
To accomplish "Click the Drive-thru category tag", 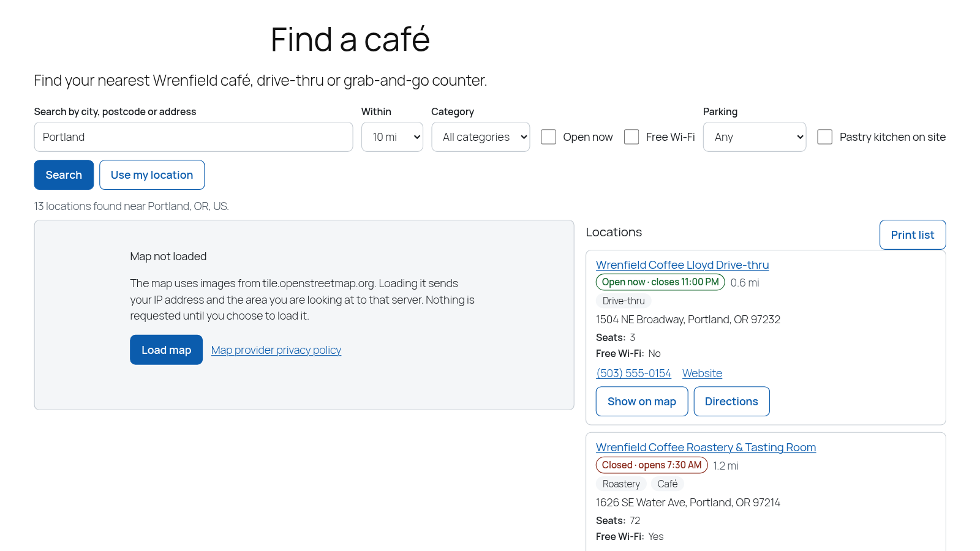I will pos(624,301).
